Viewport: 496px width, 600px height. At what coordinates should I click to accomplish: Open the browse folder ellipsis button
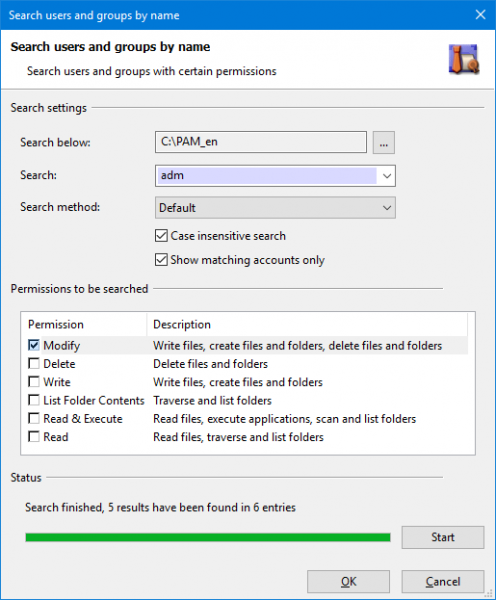click(383, 142)
